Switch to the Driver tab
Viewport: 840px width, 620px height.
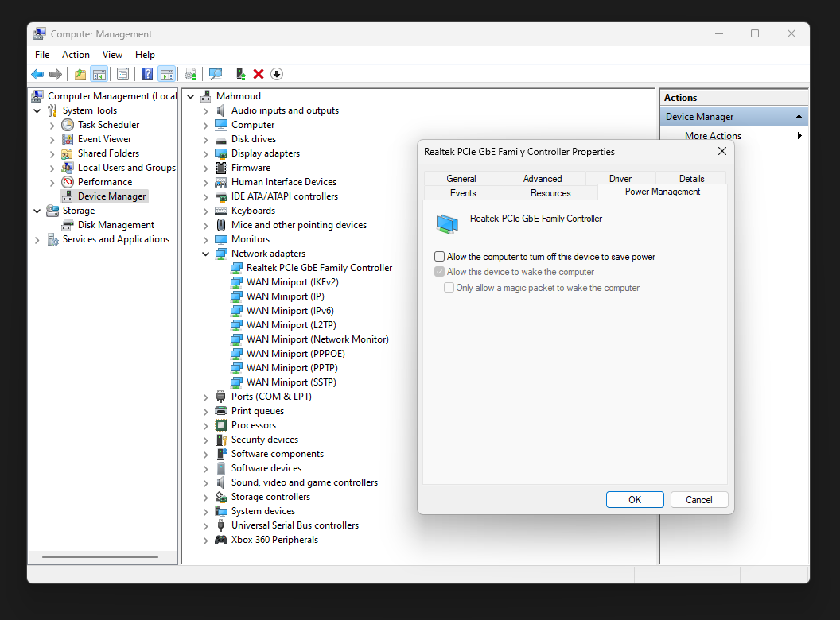point(620,178)
